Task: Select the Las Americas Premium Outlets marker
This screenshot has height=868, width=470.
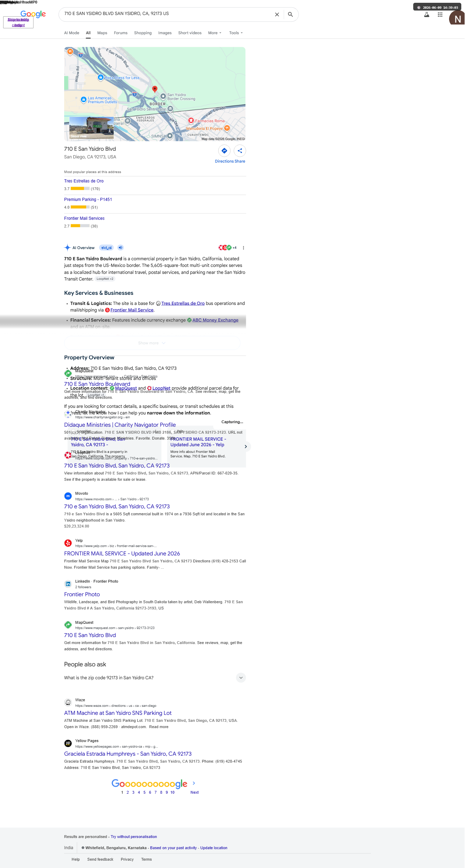Action: pos(84,100)
